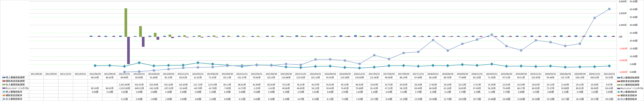Click the 2014/09/30 date header cell
644x101 pixels.
click(x=227, y=74)
